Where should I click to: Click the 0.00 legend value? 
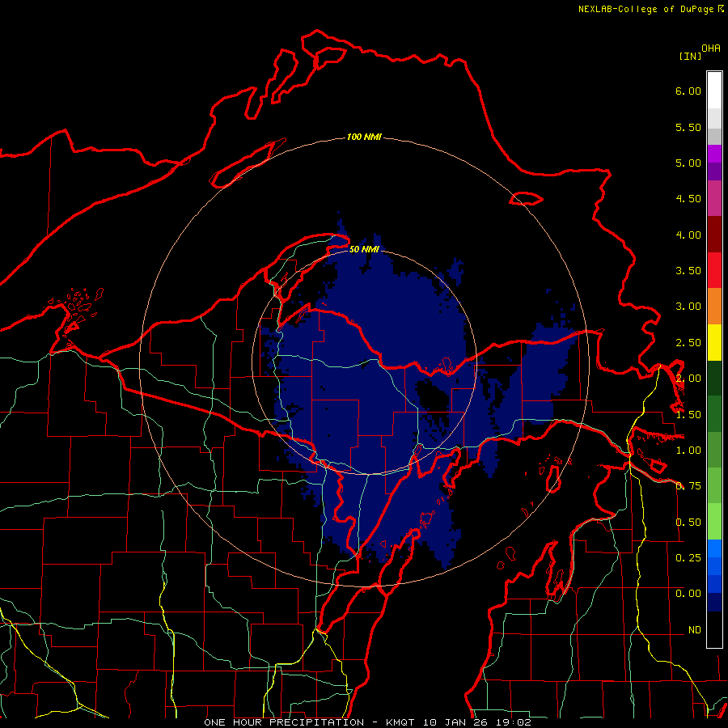point(688,594)
